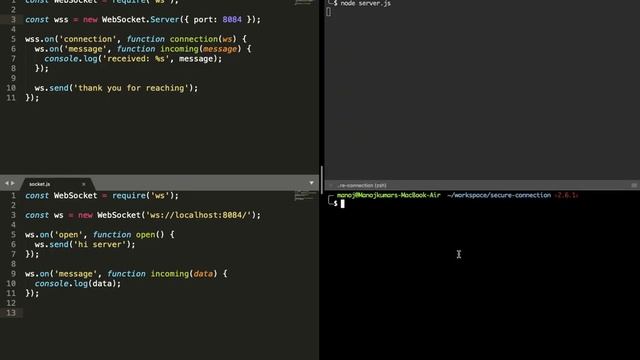Click the menu icon at right of terminal tab bar

[x=634, y=185]
